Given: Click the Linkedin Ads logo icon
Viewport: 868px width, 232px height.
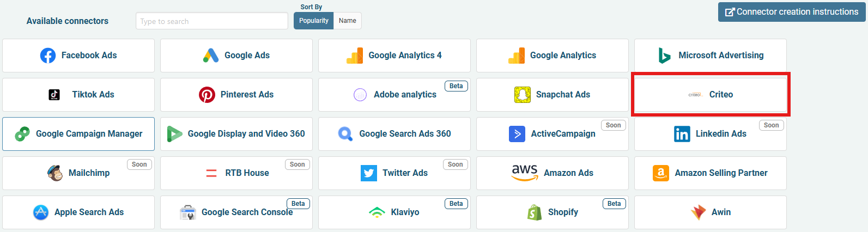Looking at the screenshot, I should 682,134.
